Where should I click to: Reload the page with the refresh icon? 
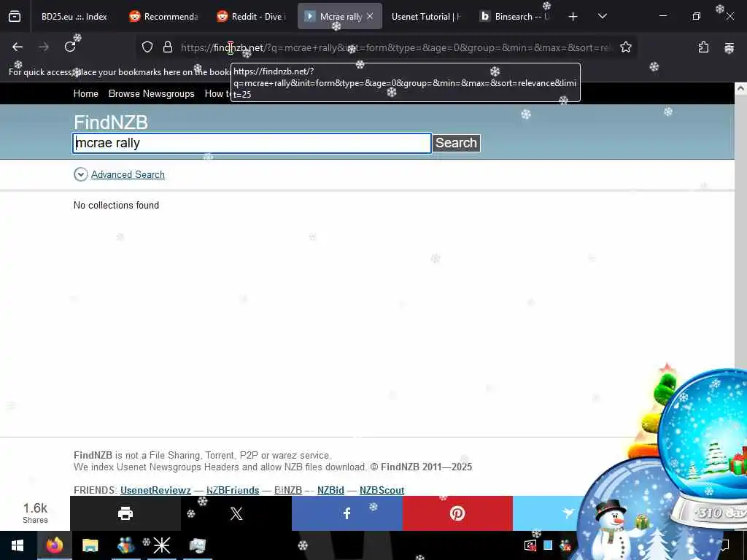[x=70, y=47]
